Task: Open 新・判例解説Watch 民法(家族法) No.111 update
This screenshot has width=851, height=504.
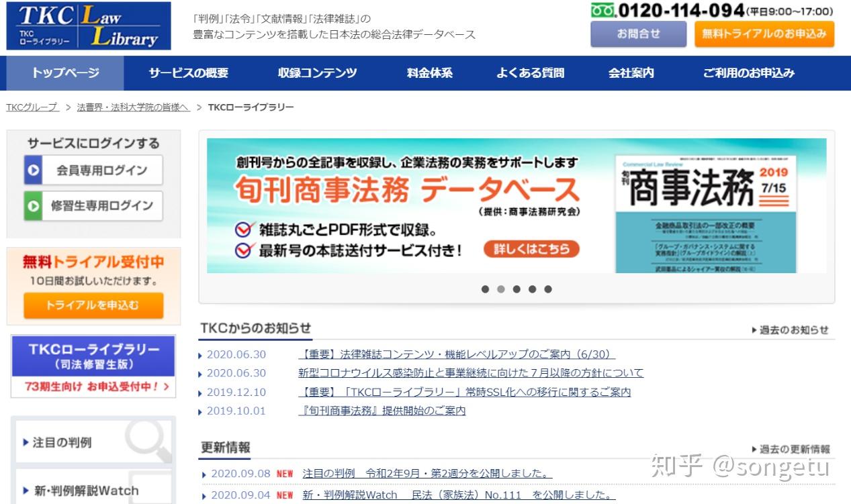Action: [x=459, y=496]
